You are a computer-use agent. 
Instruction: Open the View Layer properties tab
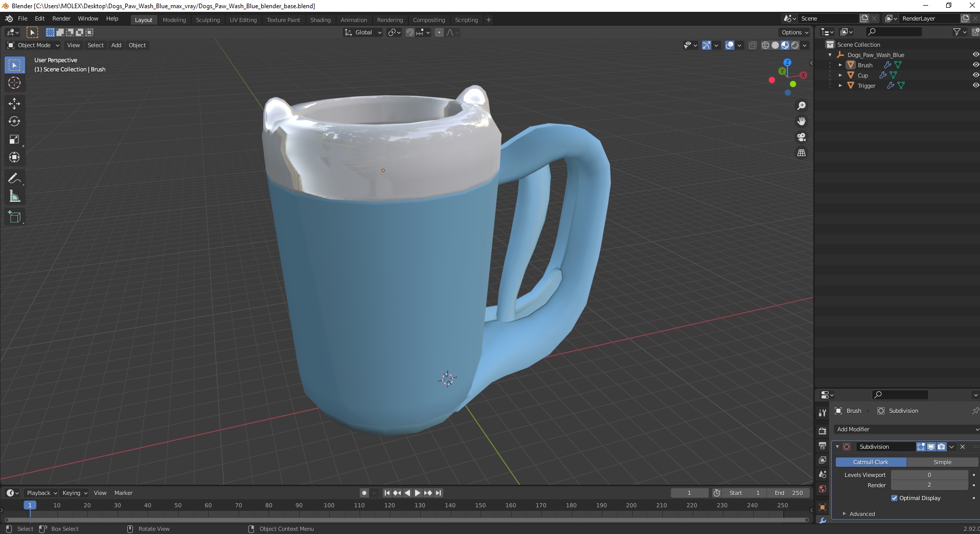pos(822,460)
